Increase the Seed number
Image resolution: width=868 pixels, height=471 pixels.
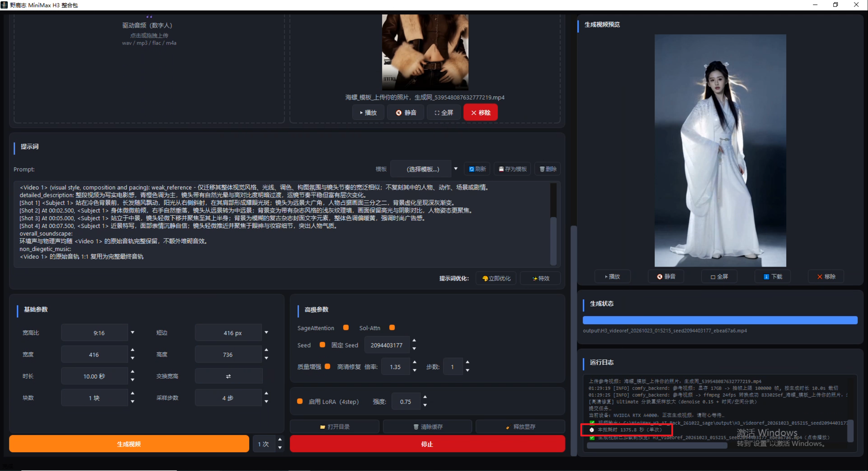414,341
